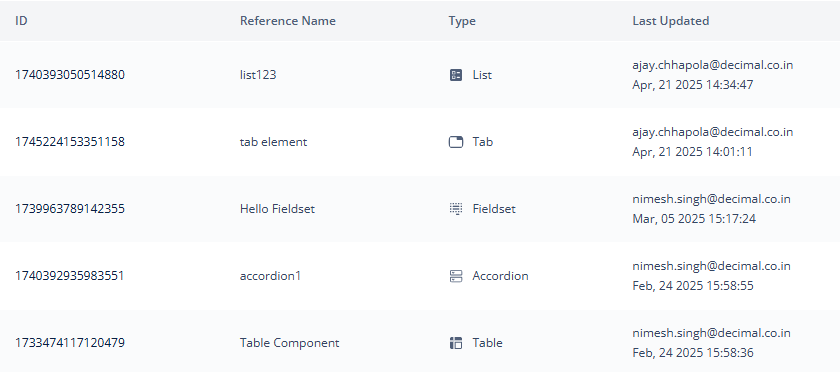Click the Accordion type label text
This screenshot has width=840, height=372.
[500, 276]
